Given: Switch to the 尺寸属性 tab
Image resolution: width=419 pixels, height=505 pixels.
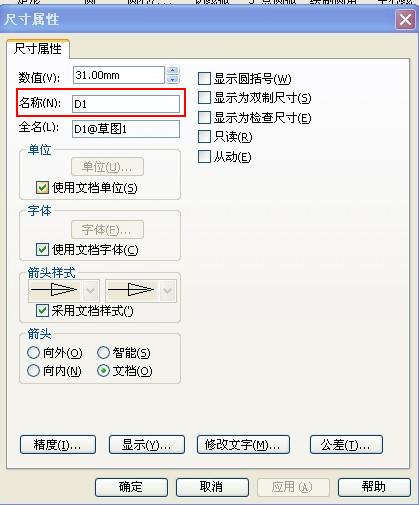Looking at the screenshot, I should pyautogui.click(x=38, y=49).
